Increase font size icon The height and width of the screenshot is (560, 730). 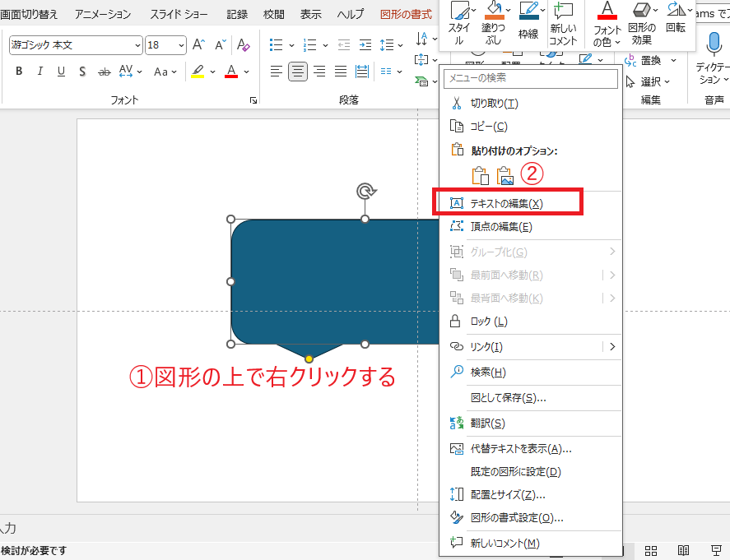198,44
